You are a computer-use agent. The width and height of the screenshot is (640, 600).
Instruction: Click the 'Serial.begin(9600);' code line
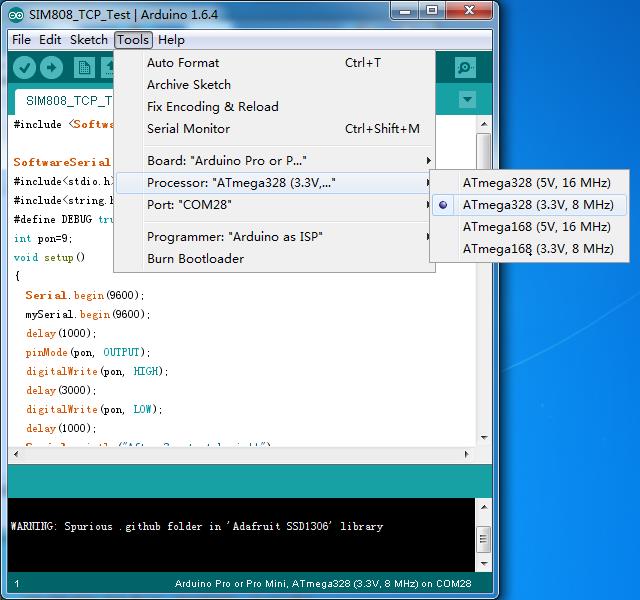pyautogui.click(x=84, y=295)
